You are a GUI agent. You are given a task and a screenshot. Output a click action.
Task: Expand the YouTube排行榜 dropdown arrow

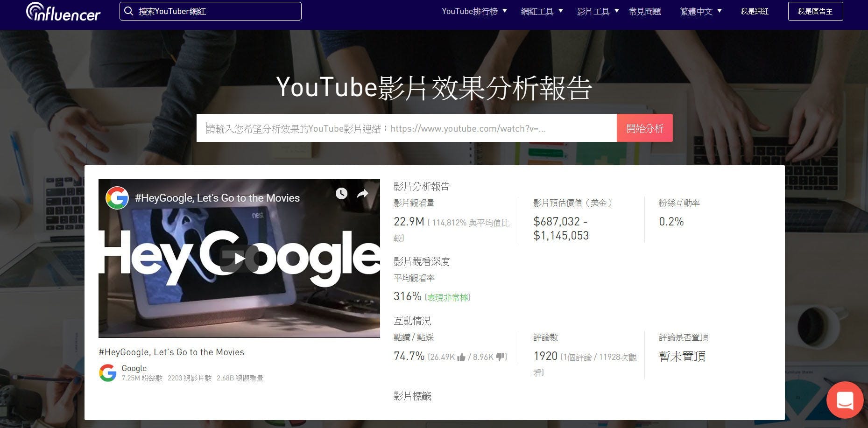tap(505, 11)
